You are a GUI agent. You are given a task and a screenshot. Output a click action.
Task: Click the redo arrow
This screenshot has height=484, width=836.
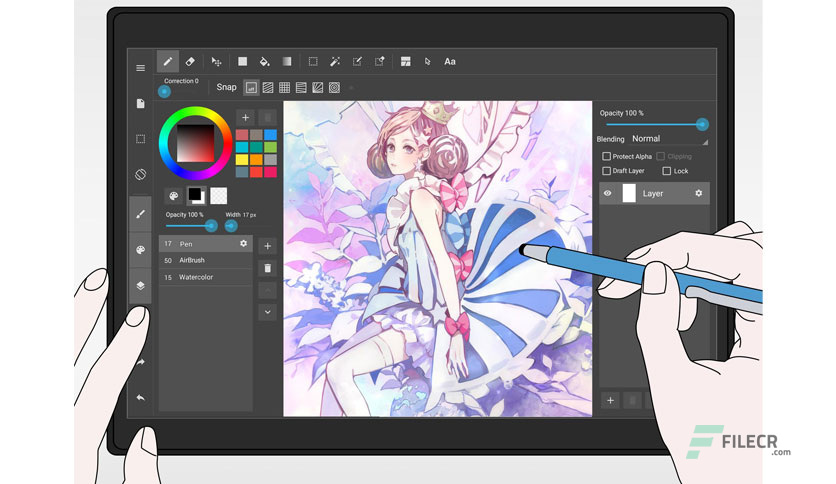pos(140,362)
